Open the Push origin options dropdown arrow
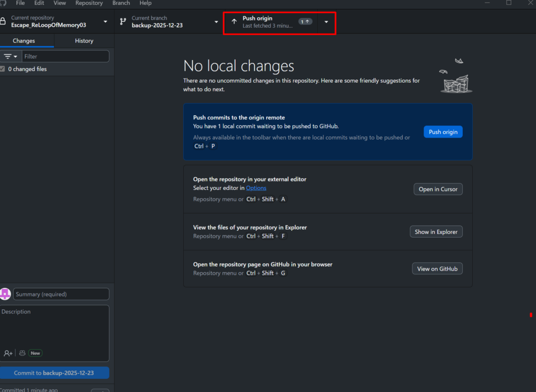 pos(326,21)
